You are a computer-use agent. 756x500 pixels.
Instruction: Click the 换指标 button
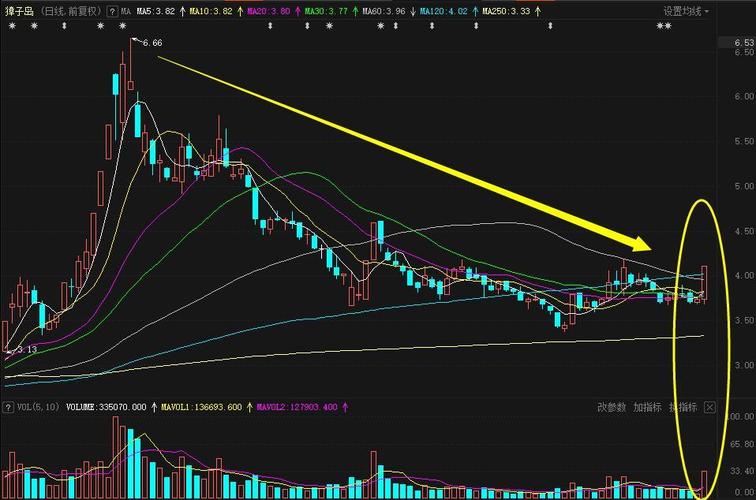[x=683, y=407]
